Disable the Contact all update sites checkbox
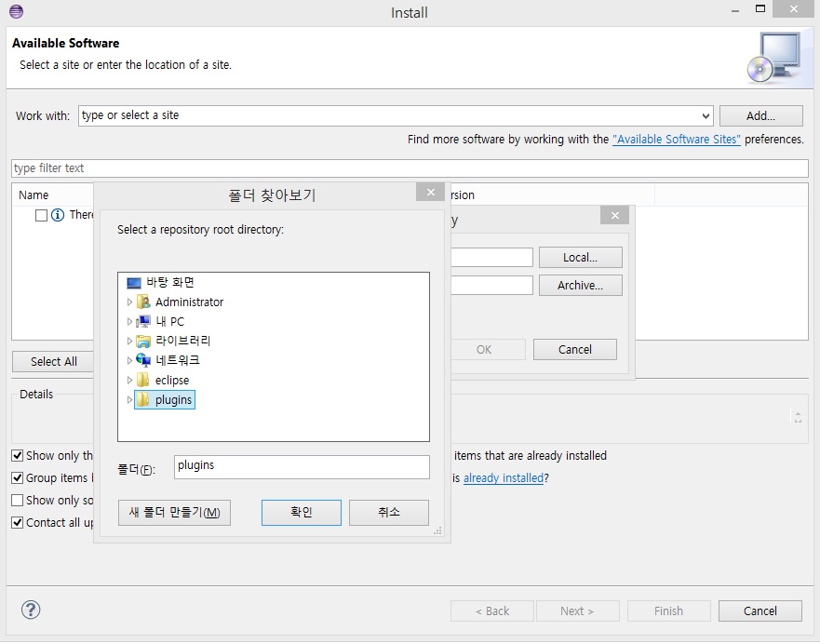This screenshot has width=820, height=644. (x=18, y=522)
